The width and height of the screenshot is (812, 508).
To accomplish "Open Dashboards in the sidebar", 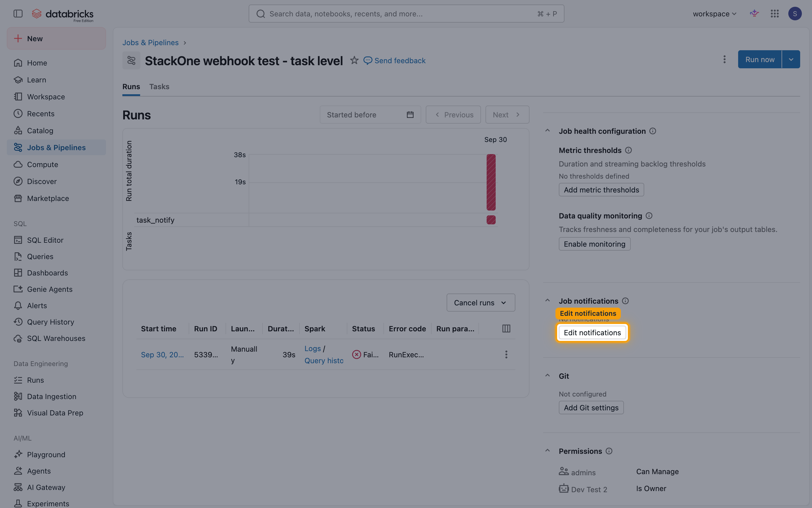I will point(56,273).
